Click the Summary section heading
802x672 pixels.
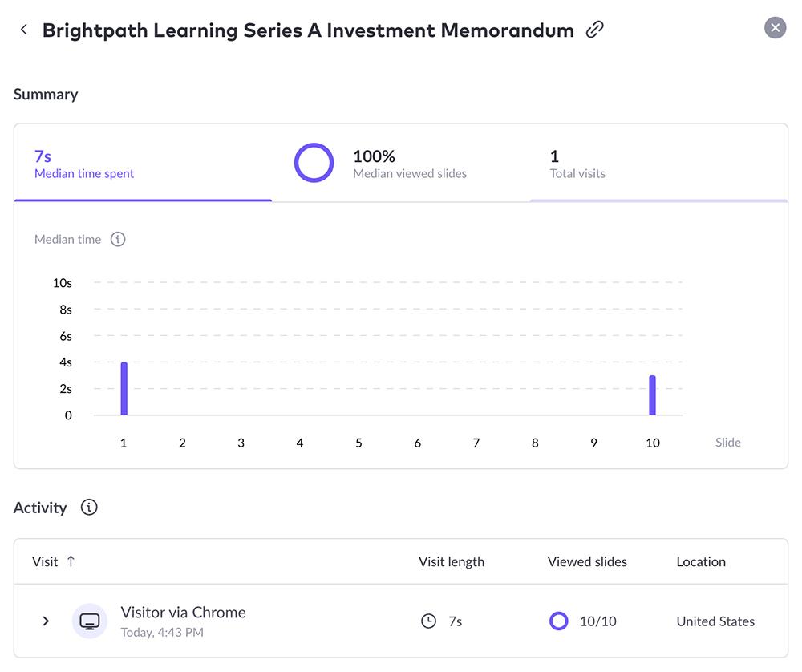[46, 95]
